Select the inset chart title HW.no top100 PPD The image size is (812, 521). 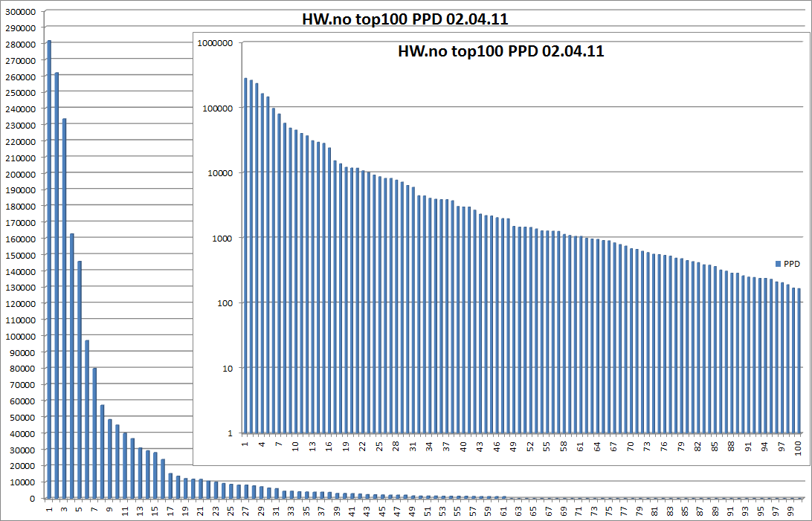point(500,51)
